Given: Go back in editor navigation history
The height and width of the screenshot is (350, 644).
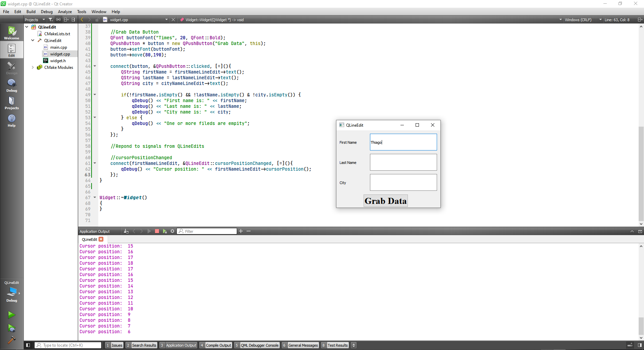Looking at the screenshot, I should tap(82, 19).
